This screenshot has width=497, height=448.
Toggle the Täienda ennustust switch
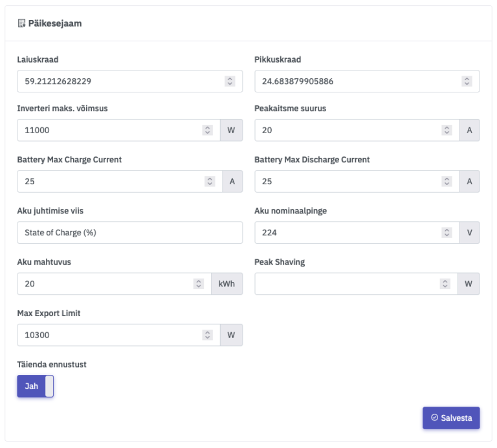point(36,387)
